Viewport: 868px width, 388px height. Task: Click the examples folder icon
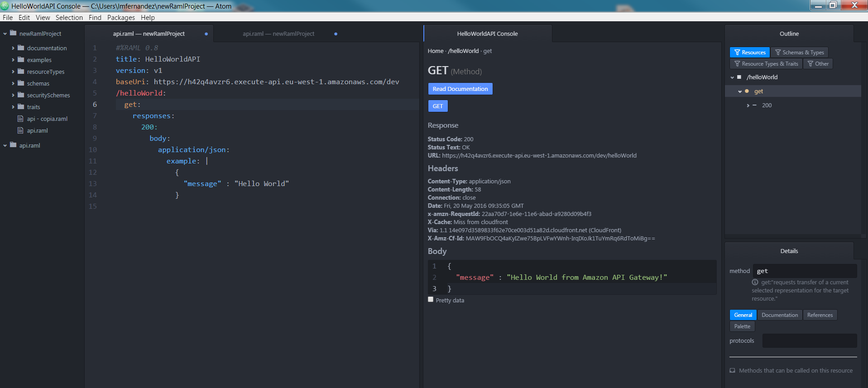click(21, 59)
